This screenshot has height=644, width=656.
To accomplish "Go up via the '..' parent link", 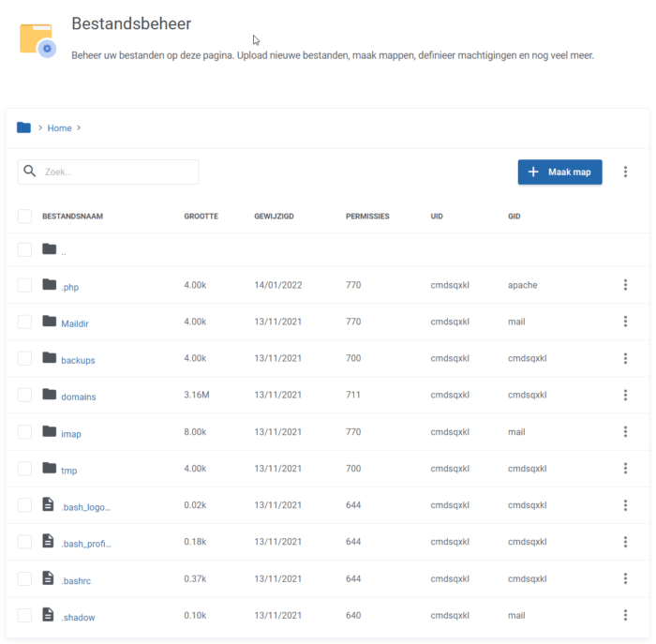I will (x=64, y=252).
